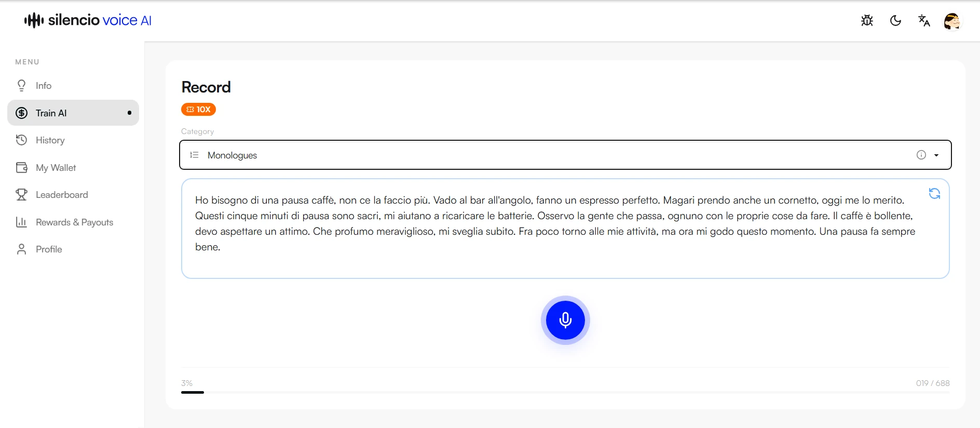Screen dimensions: 980x428
Task: Open the language translation icon
Action: tap(924, 21)
